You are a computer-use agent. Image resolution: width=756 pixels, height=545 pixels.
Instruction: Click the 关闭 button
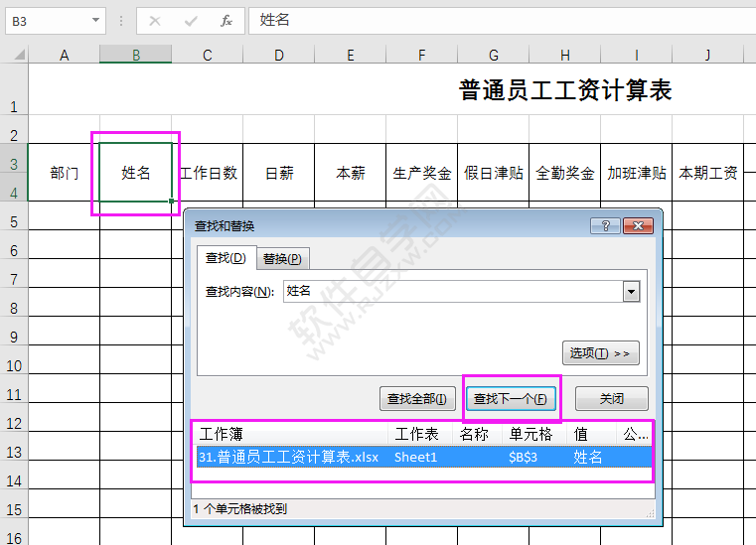click(x=612, y=398)
